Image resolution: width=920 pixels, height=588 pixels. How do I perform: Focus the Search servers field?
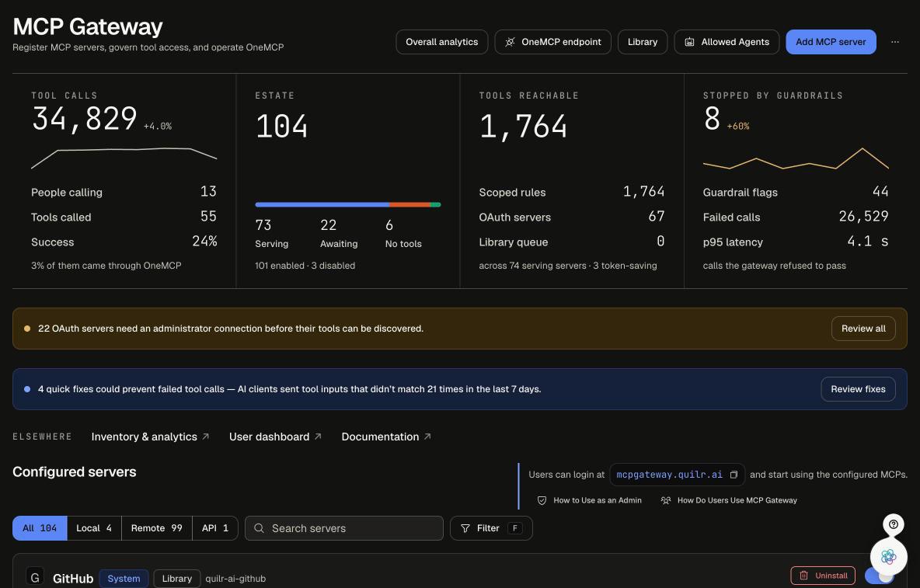pyautogui.click(x=343, y=527)
